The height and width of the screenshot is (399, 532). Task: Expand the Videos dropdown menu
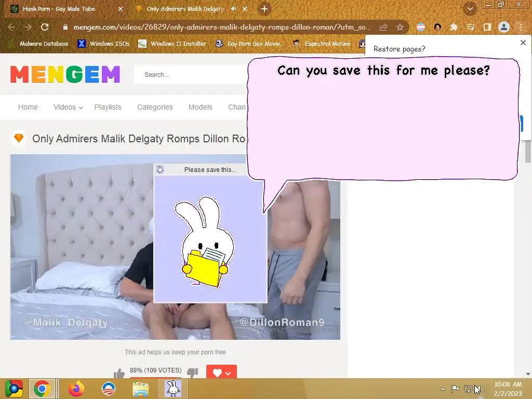[68, 107]
